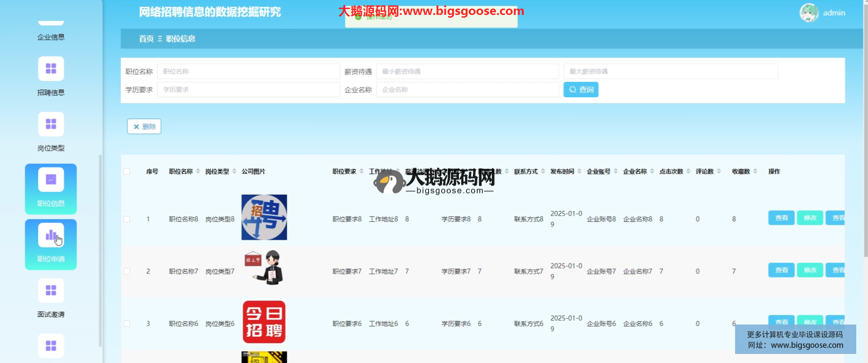Click 修改 button for 职位名称7 row
The width and height of the screenshot is (868, 363).
810,271
